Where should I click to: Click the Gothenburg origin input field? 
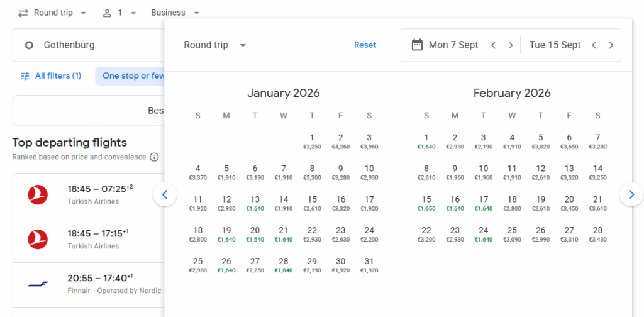88,45
